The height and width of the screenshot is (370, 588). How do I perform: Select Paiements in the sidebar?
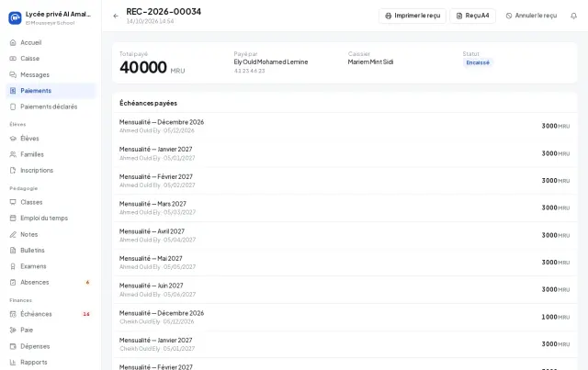click(x=51, y=91)
